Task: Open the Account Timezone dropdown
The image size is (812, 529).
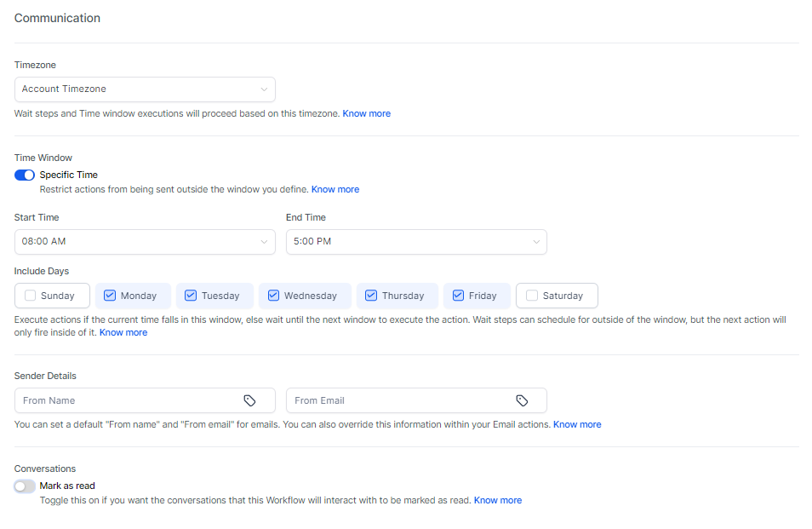Action: [145, 89]
